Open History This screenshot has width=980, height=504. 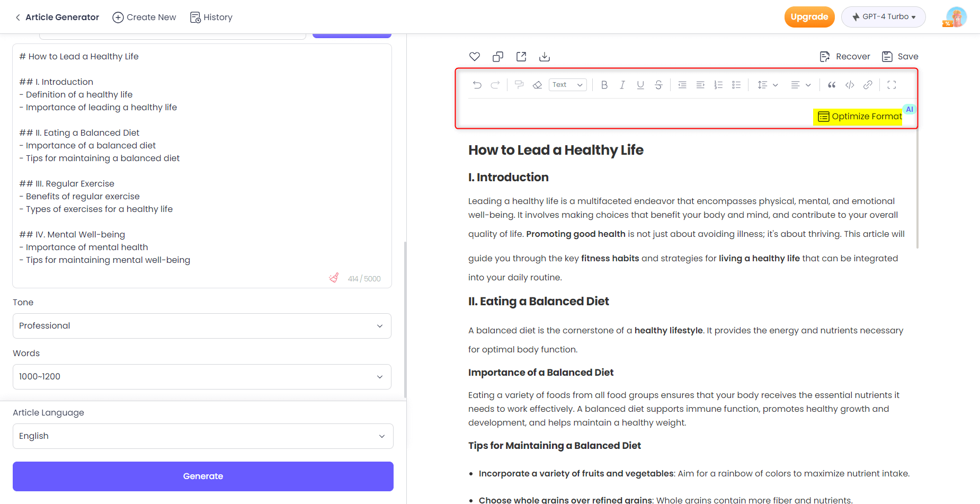click(211, 17)
